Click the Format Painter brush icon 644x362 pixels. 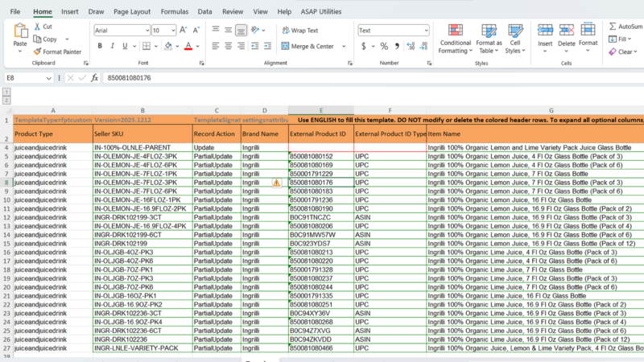(x=38, y=51)
